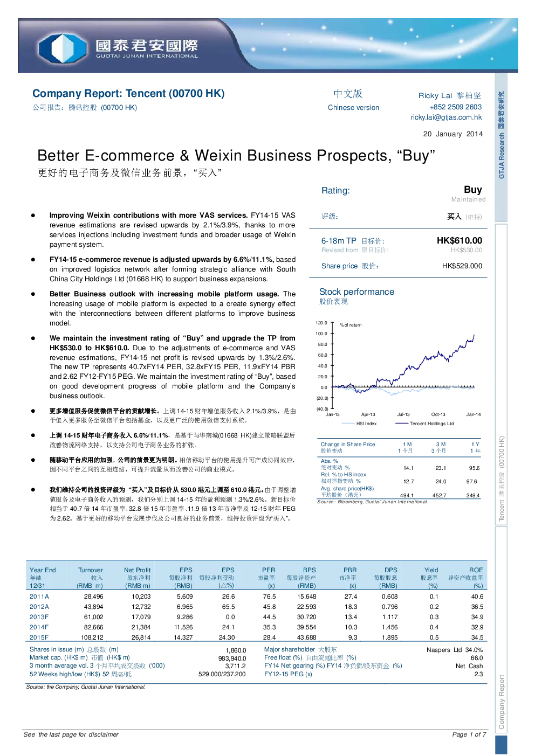Click the revised-from price HK$530.00
This screenshot has height=756, width=535.
467,250
